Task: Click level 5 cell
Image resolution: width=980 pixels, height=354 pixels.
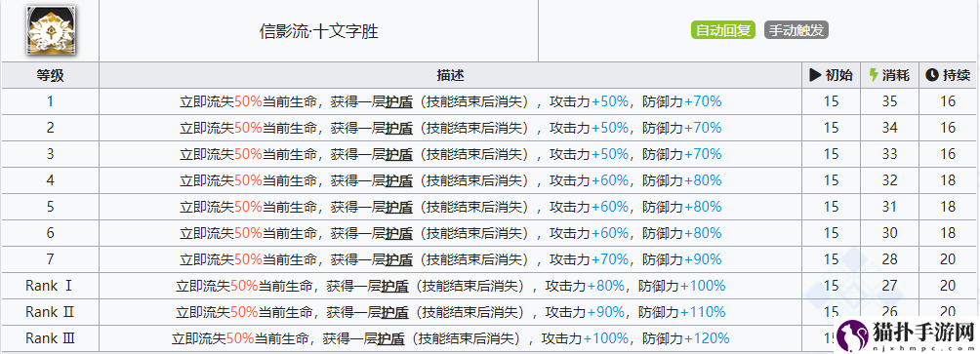Action: 50,207
